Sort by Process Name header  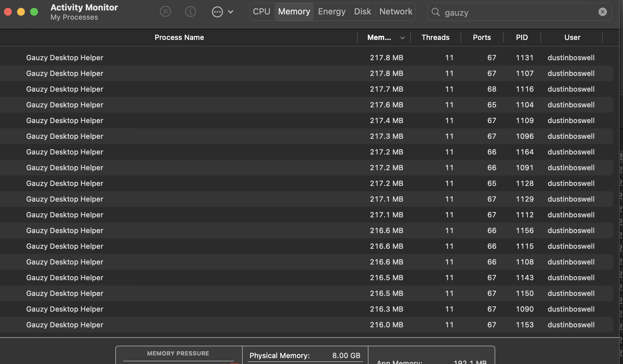(x=179, y=37)
